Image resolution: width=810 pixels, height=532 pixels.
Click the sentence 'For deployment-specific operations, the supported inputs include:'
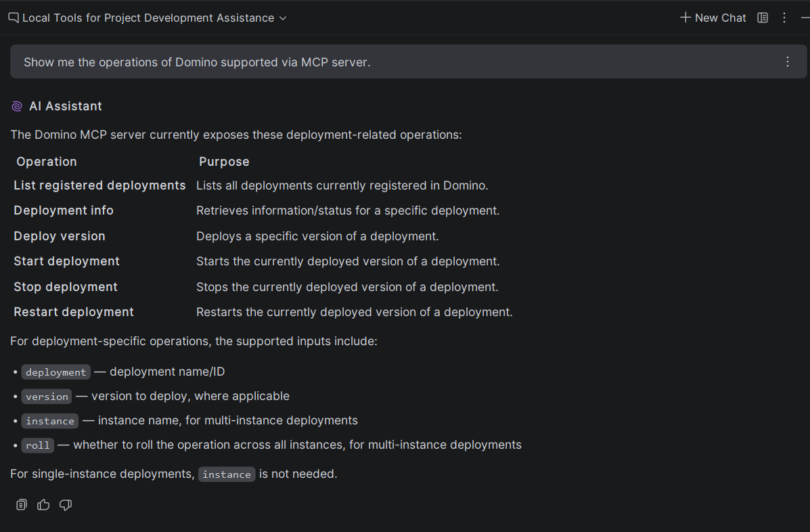194,341
